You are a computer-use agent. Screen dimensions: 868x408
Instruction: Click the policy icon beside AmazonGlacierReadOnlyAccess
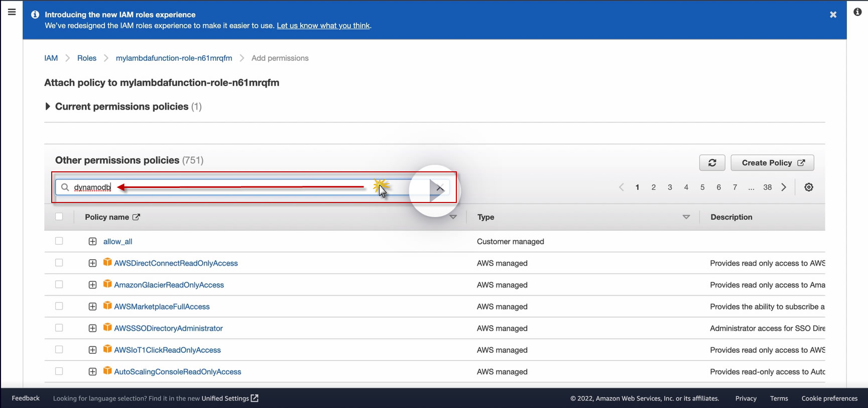click(x=107, y=284)
